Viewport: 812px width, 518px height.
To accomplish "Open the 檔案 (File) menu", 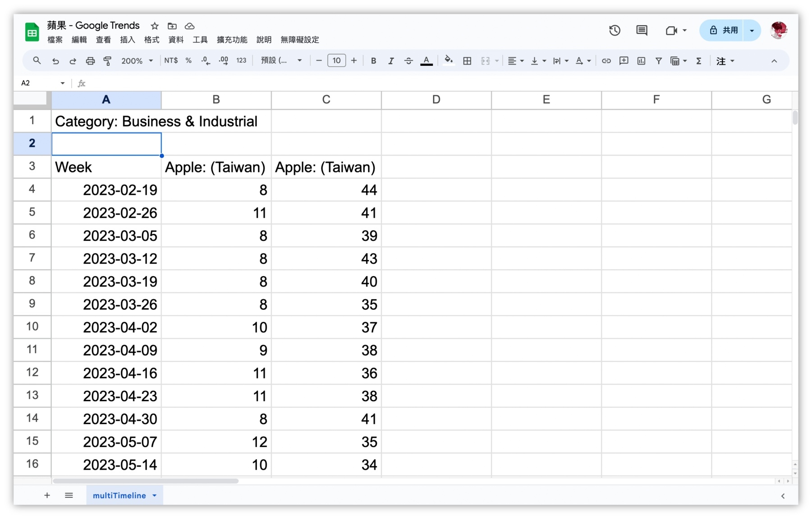I will (55, 40).
